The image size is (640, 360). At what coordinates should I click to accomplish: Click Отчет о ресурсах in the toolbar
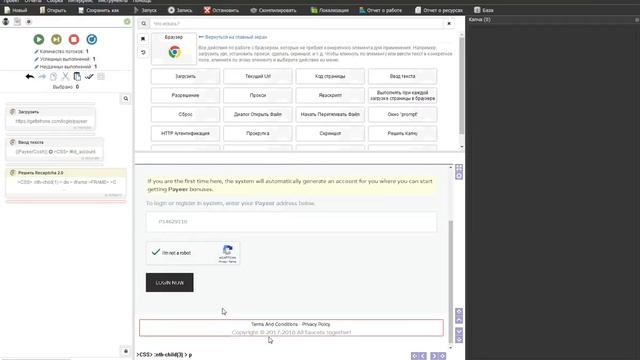click(x=439, y=10)
